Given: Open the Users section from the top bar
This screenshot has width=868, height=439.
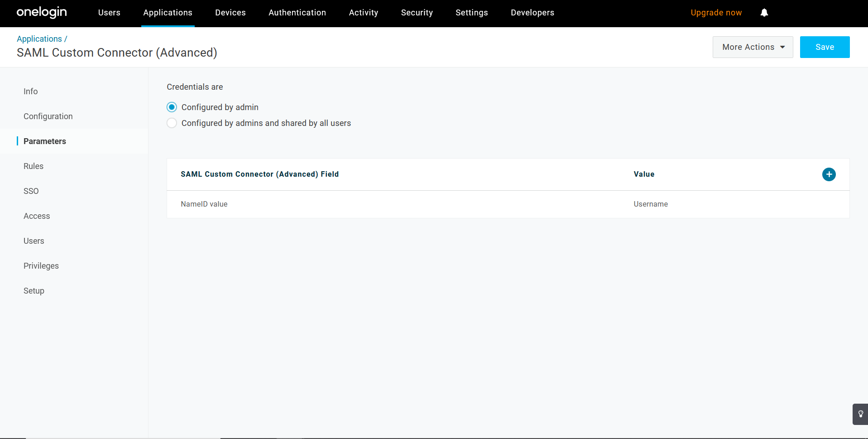Looking at the screenshot, I should 109,12.
